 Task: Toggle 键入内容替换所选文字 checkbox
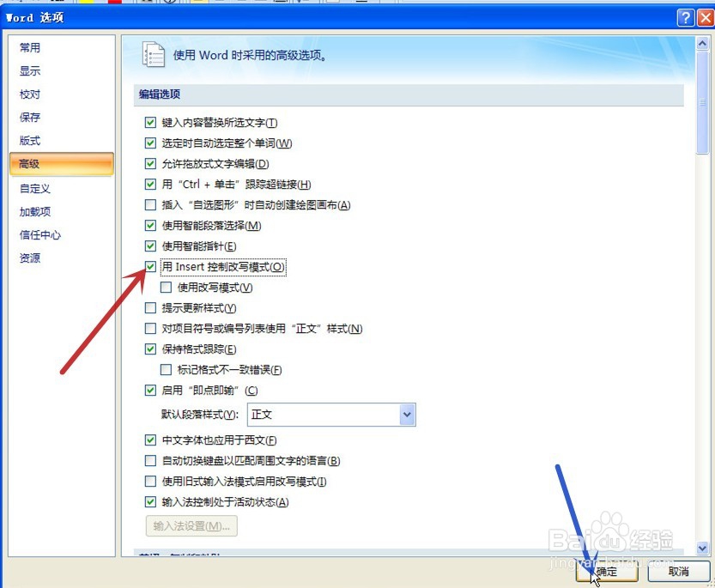click(150, 122)
